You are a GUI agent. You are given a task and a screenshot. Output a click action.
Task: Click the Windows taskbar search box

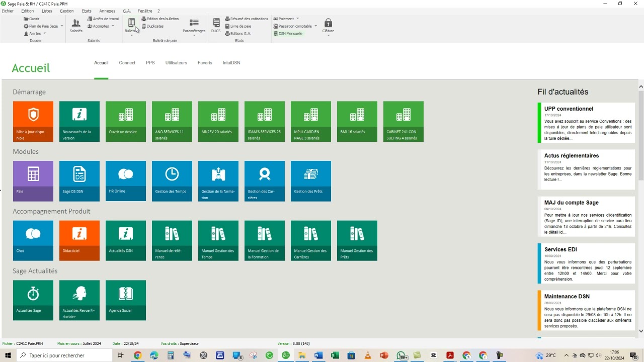[64, 355]
